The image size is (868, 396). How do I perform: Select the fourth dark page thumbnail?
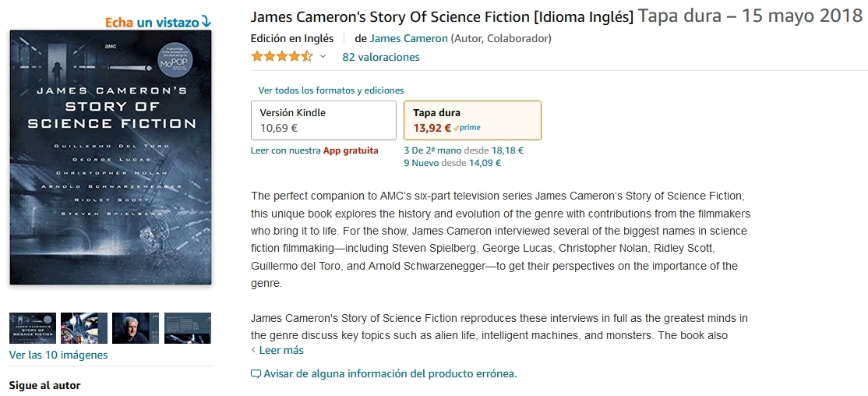click(x=188, y=328)
